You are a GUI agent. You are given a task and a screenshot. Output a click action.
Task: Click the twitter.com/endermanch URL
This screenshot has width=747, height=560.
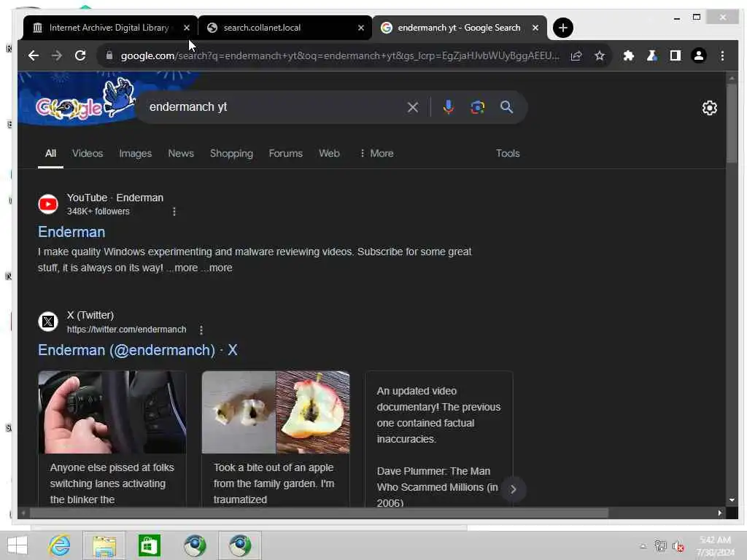tap(126, 330)
